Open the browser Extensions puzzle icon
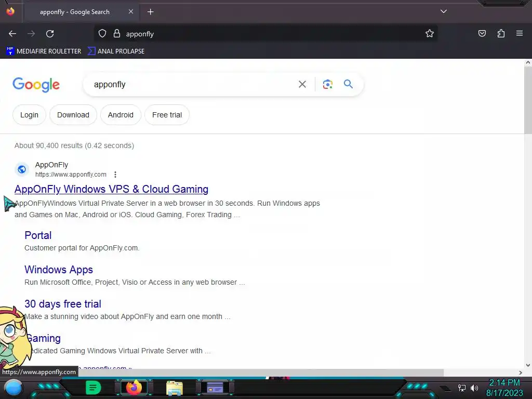Image resolution: width=532 pixels, height=399 pixels. tap(501, 34)
